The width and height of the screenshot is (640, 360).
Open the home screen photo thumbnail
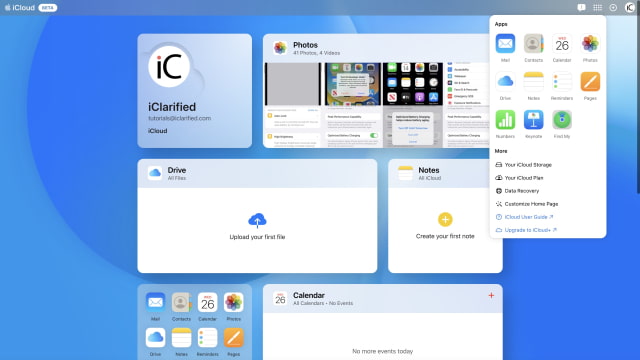tap(413, 84)
